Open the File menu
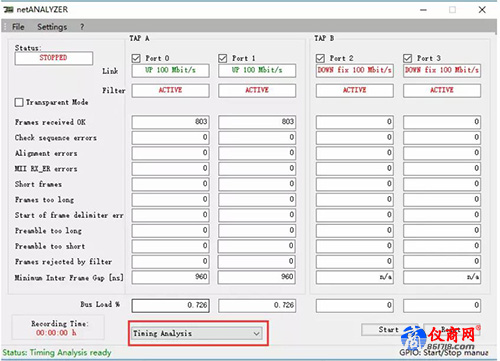This screenshot has width=500, height=361. 18,27
